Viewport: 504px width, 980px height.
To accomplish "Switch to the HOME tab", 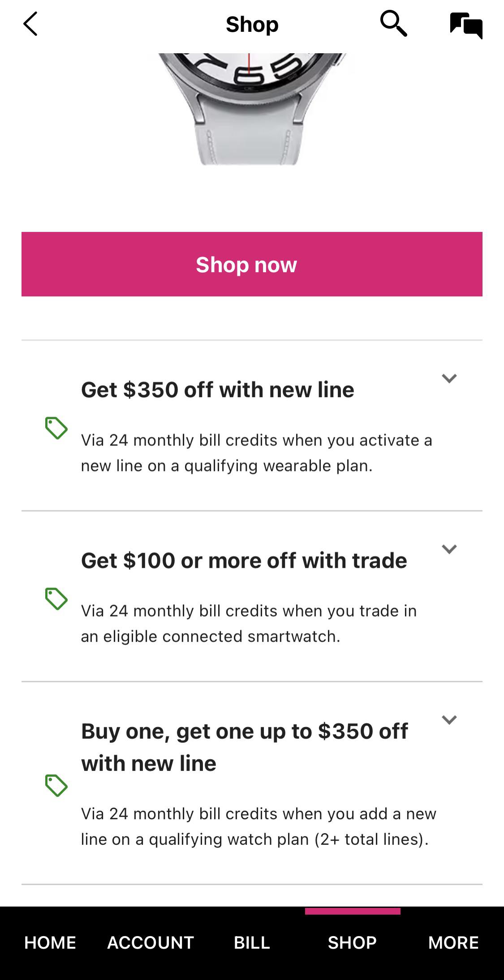I will 49,942.
